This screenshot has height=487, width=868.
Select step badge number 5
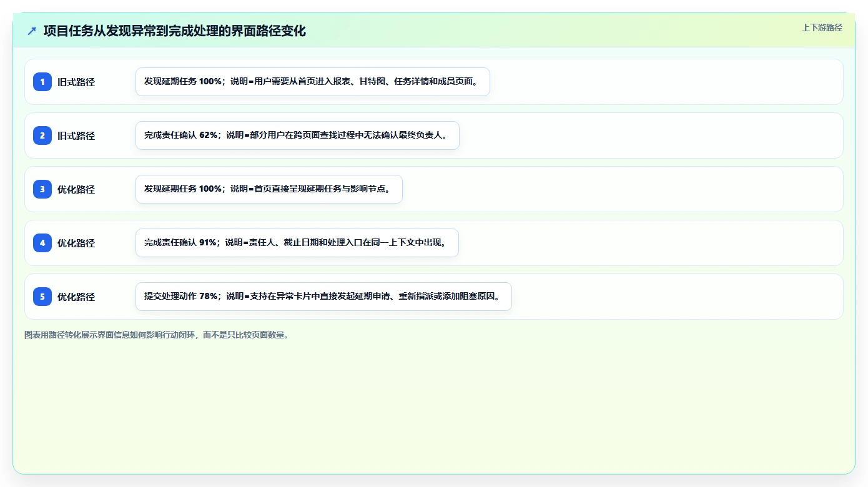click(x=42, y=297)
